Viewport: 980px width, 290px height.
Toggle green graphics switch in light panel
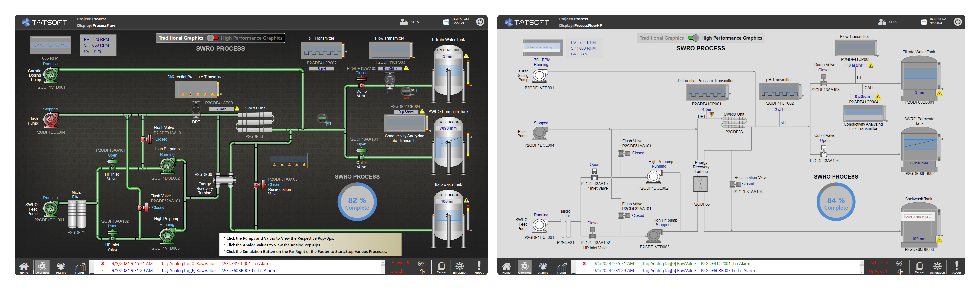point(693,38)
